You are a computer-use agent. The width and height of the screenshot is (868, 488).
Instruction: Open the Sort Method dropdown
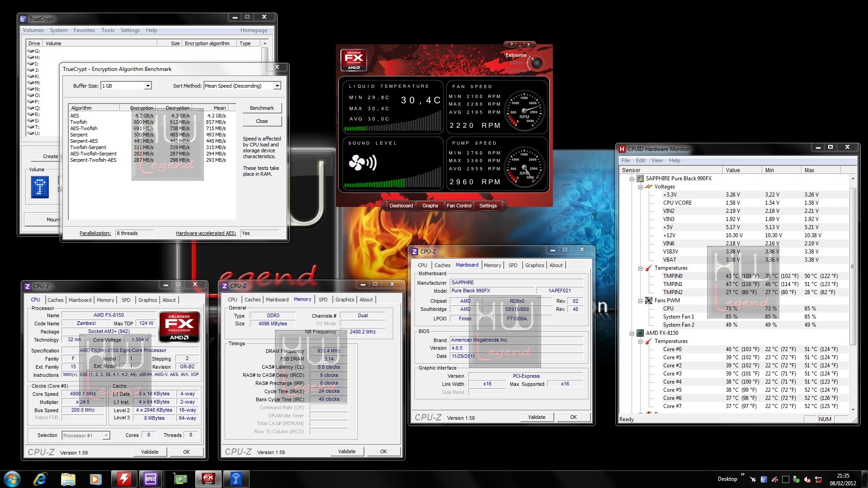(x=277, y=86)
